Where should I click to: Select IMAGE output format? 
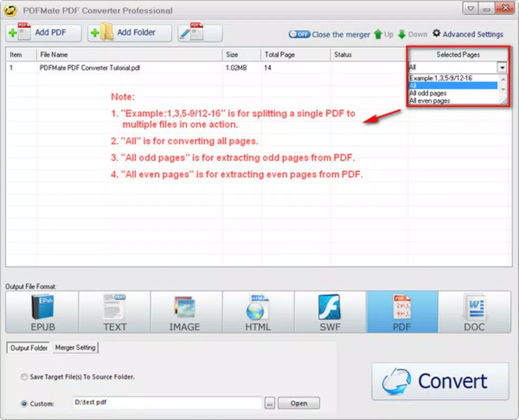click(x=186, y=312)
